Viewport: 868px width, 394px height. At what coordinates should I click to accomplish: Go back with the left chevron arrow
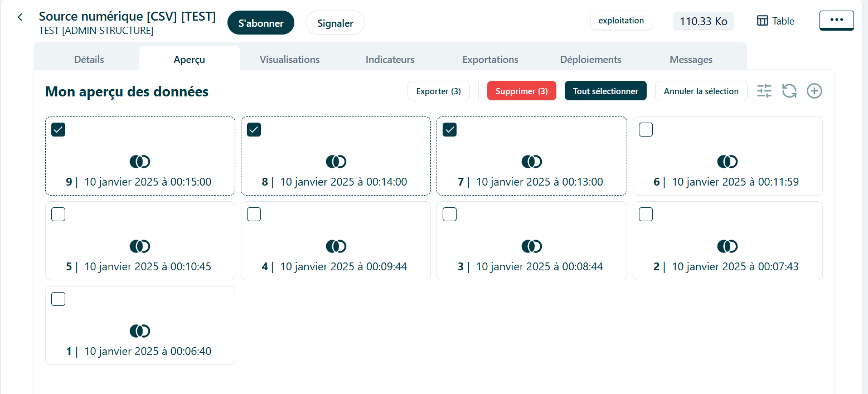pyautogui.click(x=20, y=17)
